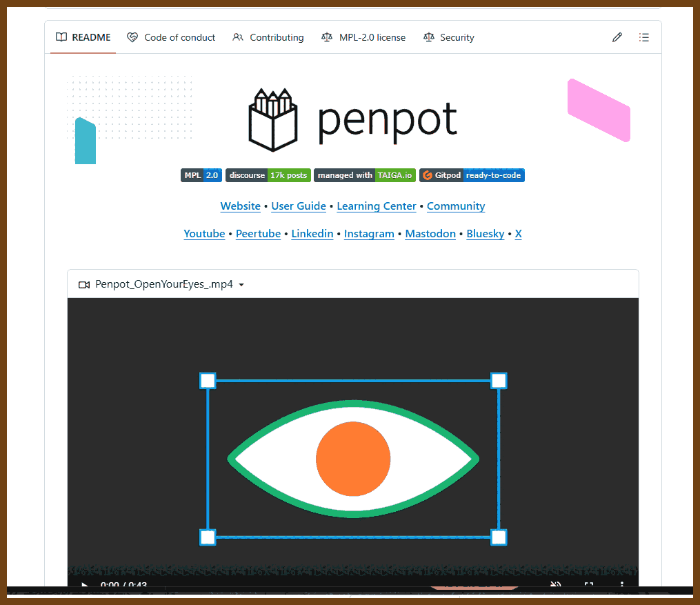Click the pencil icon to edit README
The image size is (700, 605).
point(617,37)
